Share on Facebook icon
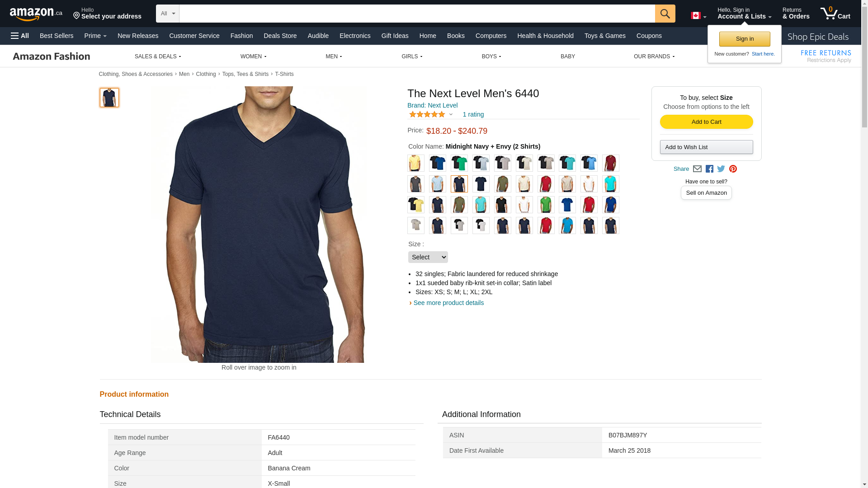This screenshot has width=868, height=488. 709,169
